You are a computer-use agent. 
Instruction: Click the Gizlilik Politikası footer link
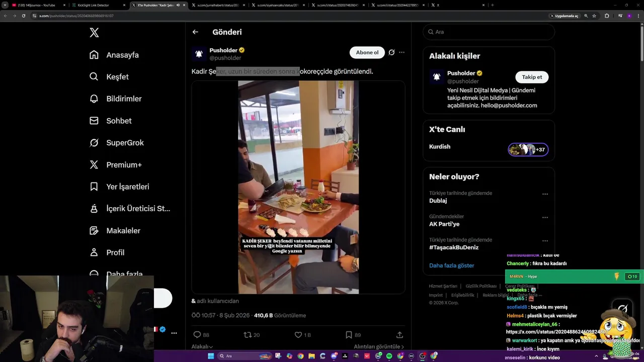tap(481, 286)
